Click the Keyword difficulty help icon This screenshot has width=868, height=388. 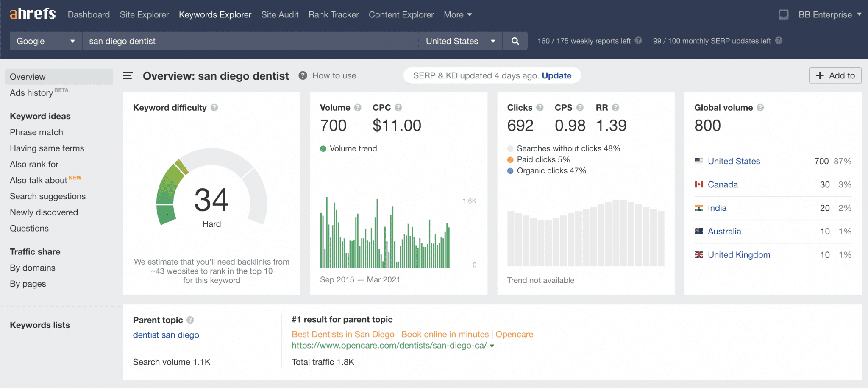pos(214,108)
